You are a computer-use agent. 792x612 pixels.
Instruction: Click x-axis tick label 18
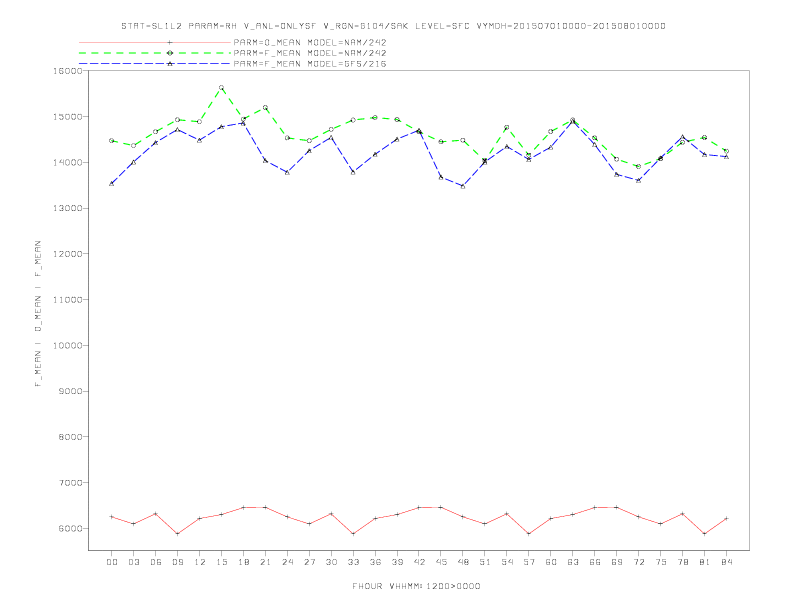pyautogui.click(x=243, y=562)
